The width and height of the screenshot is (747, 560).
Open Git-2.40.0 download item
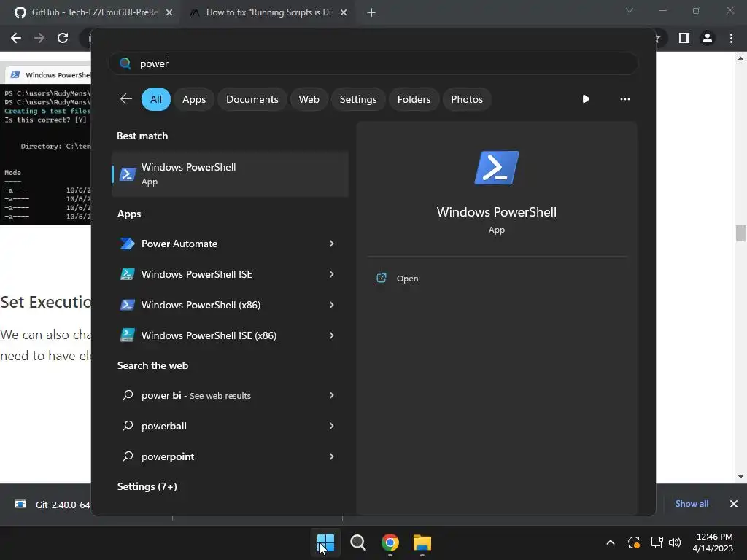pyautogui.click(x=53, y=505)
